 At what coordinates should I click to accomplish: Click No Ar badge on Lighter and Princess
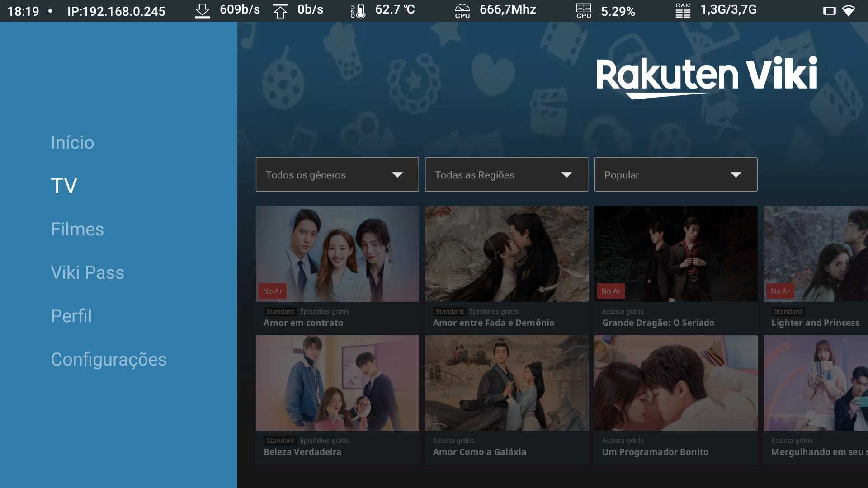click(x=780, y=291)
